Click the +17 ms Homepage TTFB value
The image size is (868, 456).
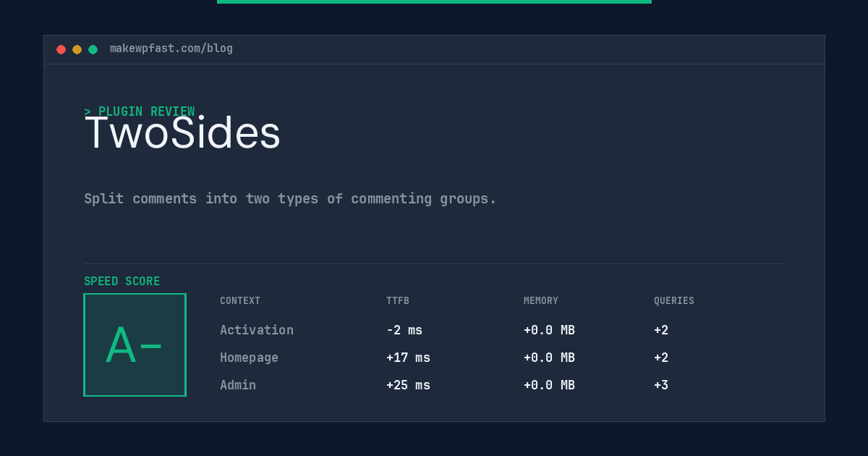point(408,358)
